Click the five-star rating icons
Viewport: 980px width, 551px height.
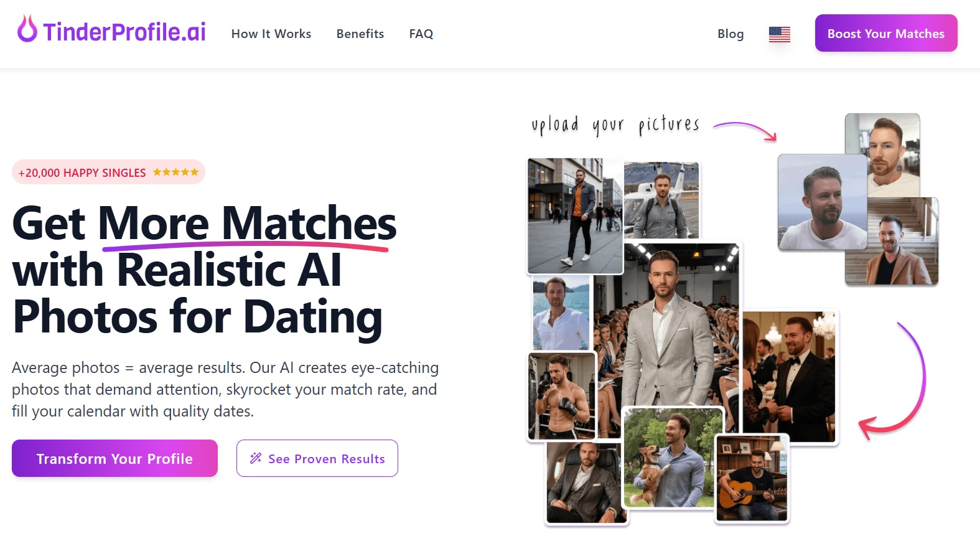click(x=175, y=172)
